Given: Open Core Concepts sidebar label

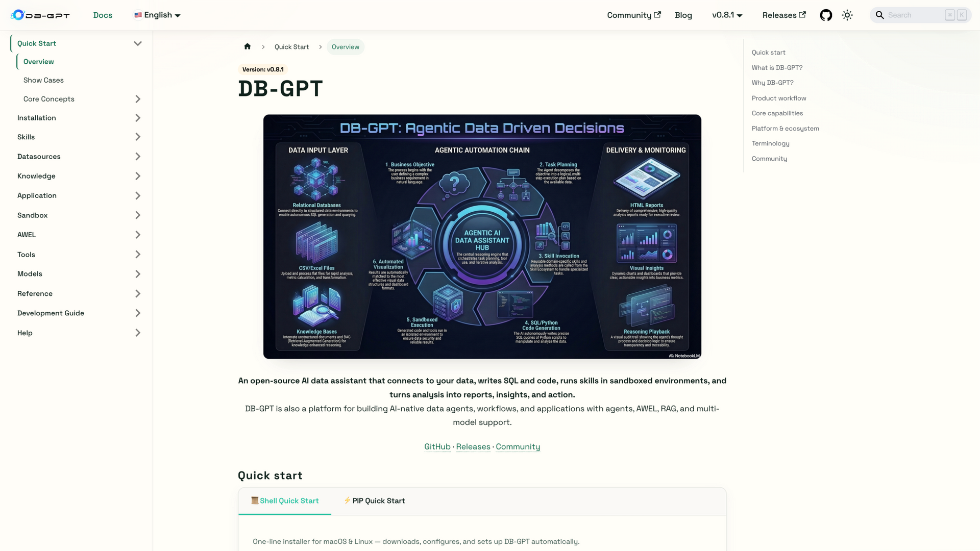Looking at the screenshot, I should 49,99.
